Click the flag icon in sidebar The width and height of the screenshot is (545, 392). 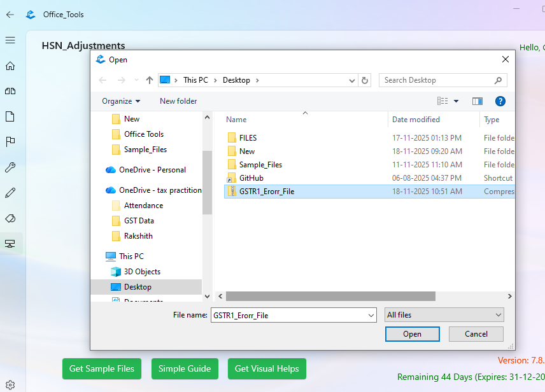point(10,142)
